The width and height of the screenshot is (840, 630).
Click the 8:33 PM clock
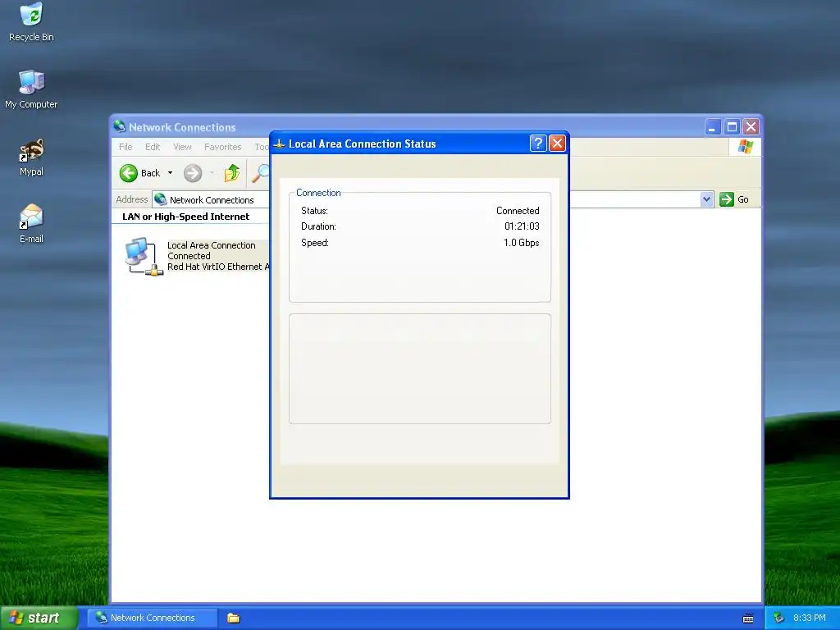[x=810, y=618]
